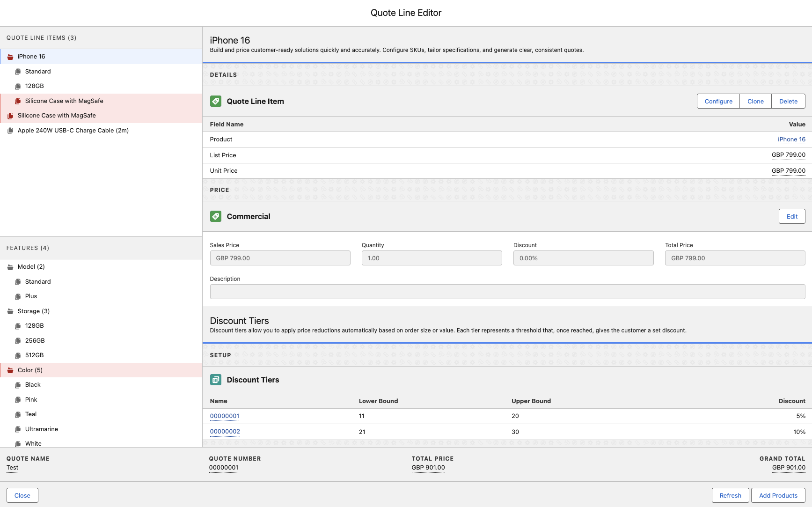Image resolution: width=812 pixels, height=507 pixels.
Task: Click the teal Discount Tiers list icon
Action: [215, 380]
